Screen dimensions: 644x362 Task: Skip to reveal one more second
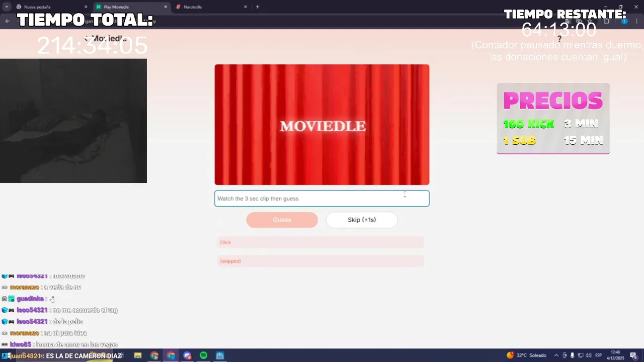tap(362, 220)
